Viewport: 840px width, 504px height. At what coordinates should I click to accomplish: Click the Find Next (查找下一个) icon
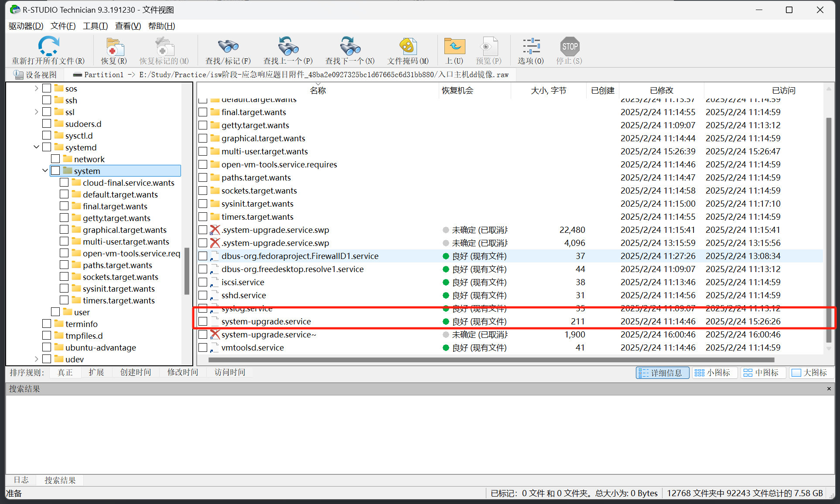pos(350,46)
